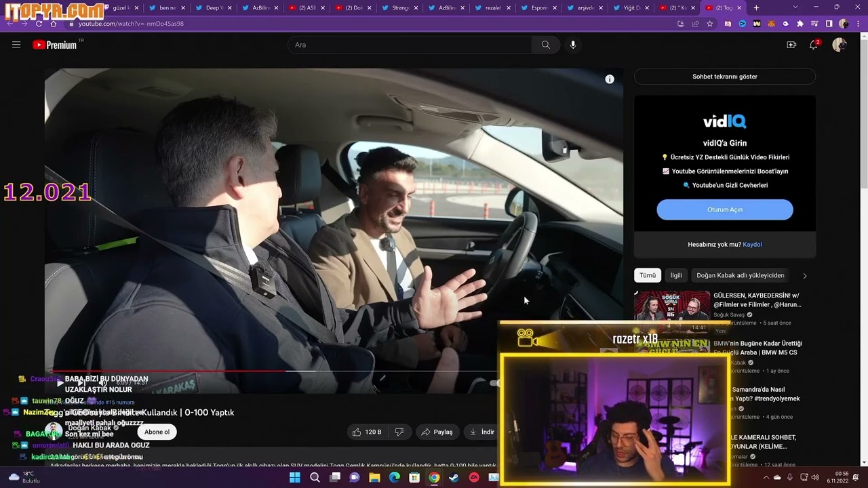868x488 pixels.
Task: Open Steam from taskbar
Action: (454, 477)
